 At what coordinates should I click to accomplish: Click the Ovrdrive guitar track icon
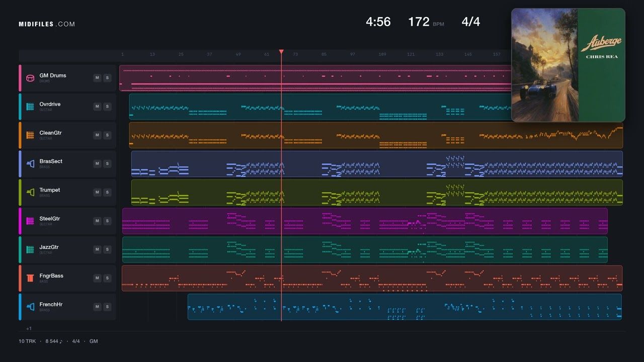tap(30, 107)
